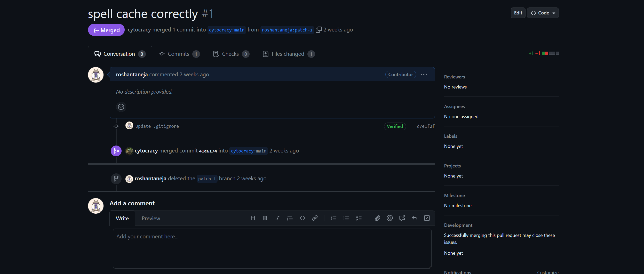Insert code with the angle brackets icon
This screenshot has width=644, height=274.
pos(303,218)
